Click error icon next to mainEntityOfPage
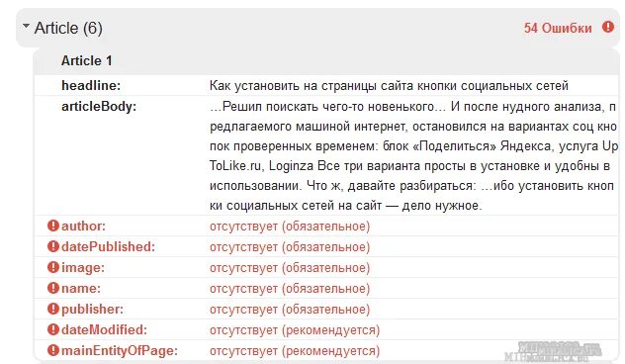Screen dimensions: 625x364 click(53, 350)
